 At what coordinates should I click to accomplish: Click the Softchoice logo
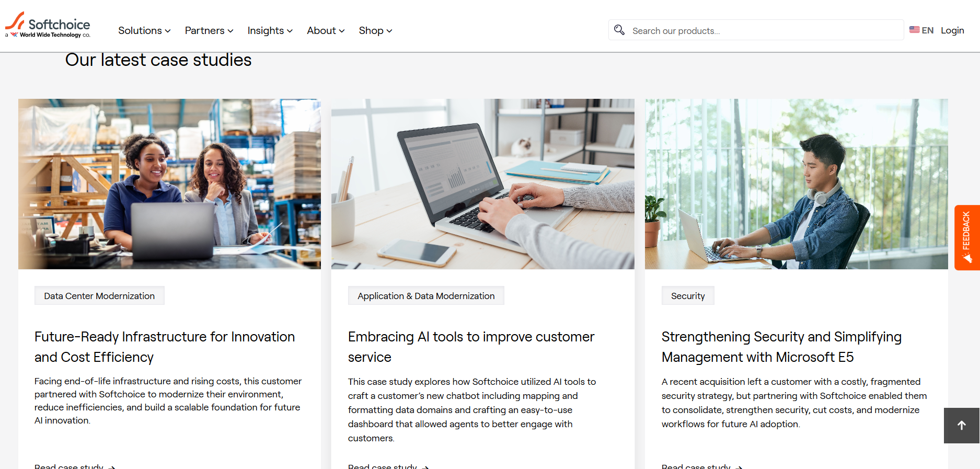click(48, 25)
